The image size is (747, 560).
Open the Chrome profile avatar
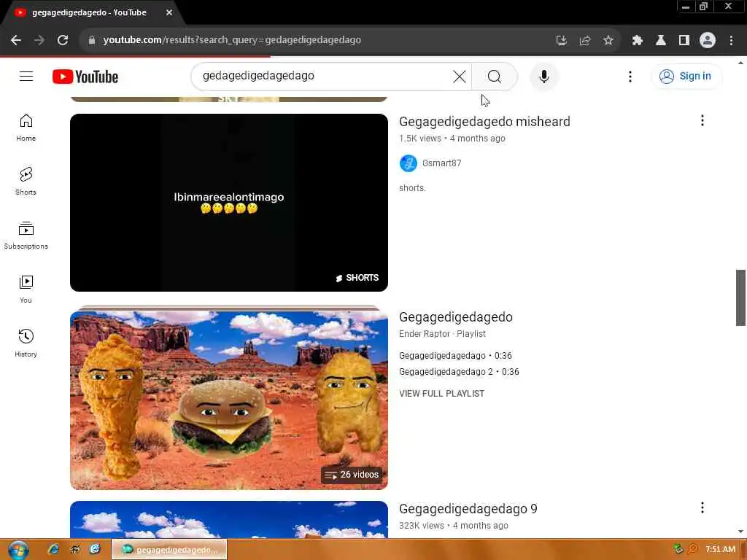pos(708,41)
